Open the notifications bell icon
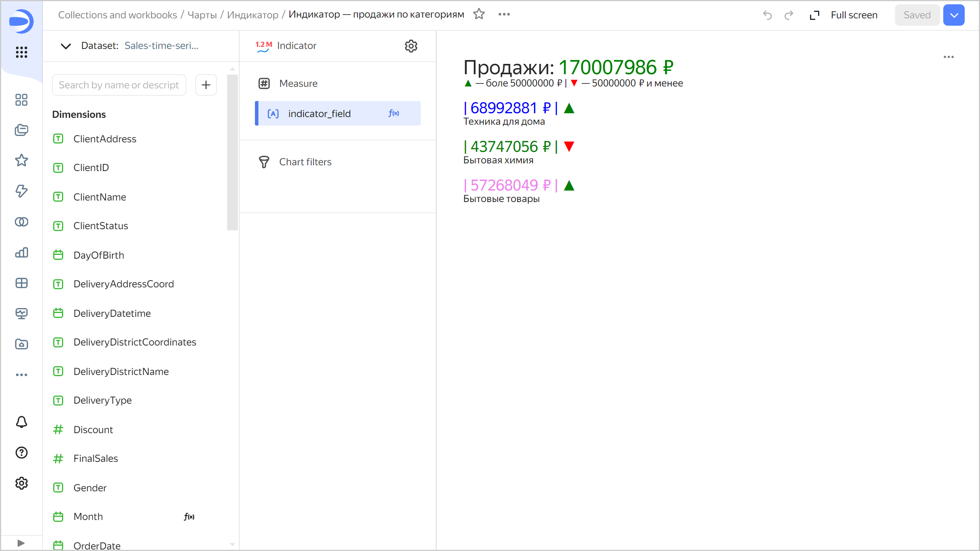Image resolution: width=980 pixels, height=551 pixels. (x=21, y=422)
